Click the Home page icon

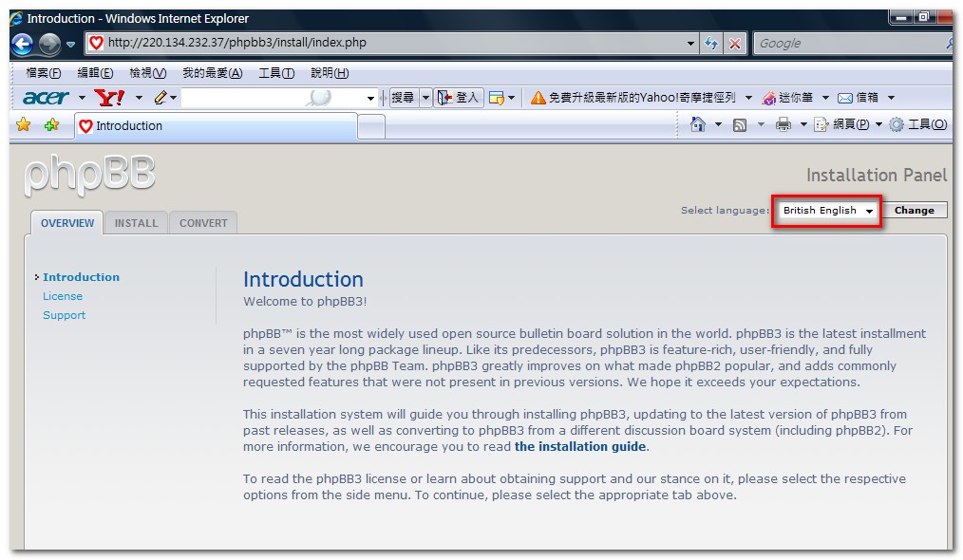coord(698,124)
